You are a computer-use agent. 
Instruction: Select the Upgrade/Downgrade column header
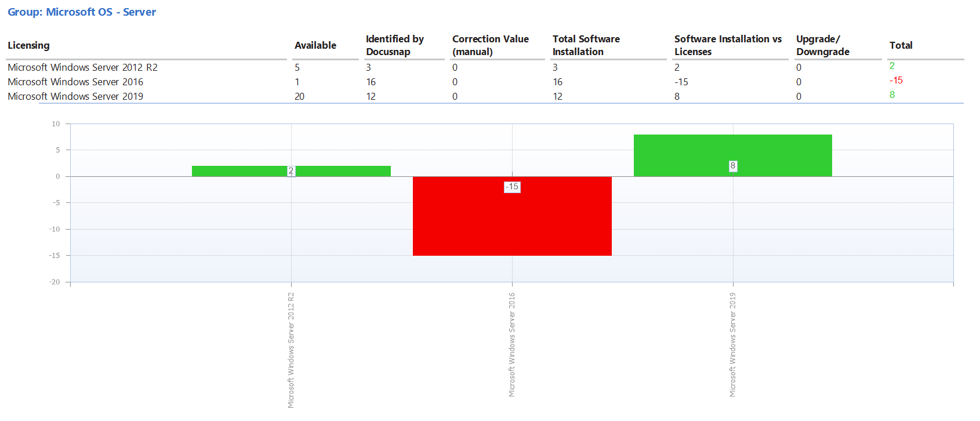[823, 45]
